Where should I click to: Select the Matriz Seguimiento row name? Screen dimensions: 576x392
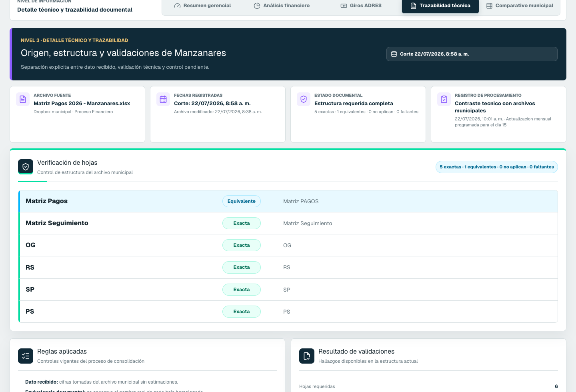[57, 223]
